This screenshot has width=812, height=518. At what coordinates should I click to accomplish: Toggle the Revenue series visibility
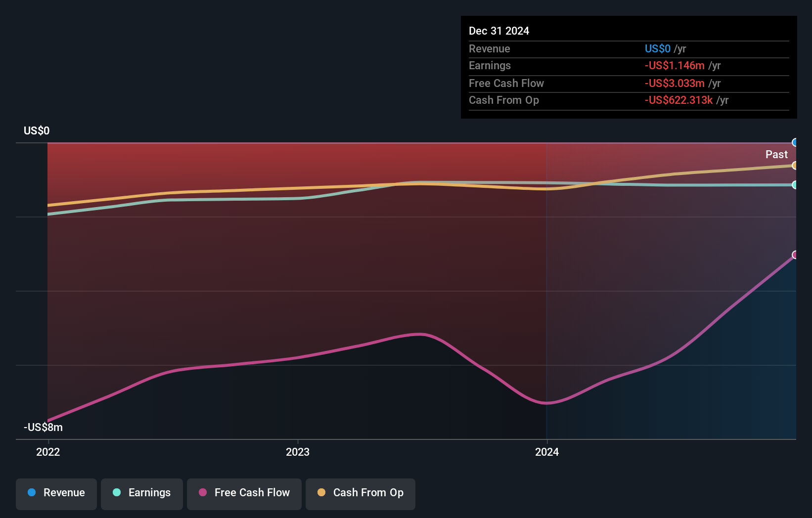(56, 493)
